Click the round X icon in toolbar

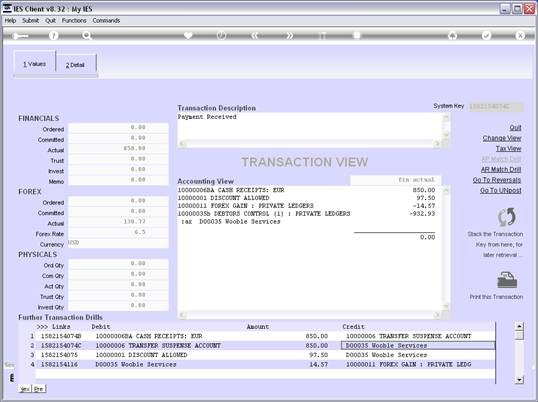pos(520,36)
